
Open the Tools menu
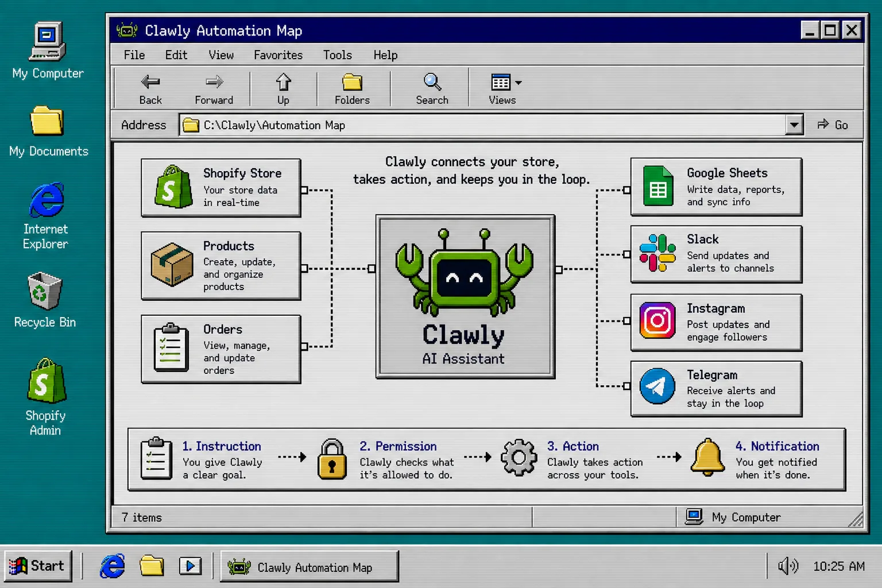337,55
